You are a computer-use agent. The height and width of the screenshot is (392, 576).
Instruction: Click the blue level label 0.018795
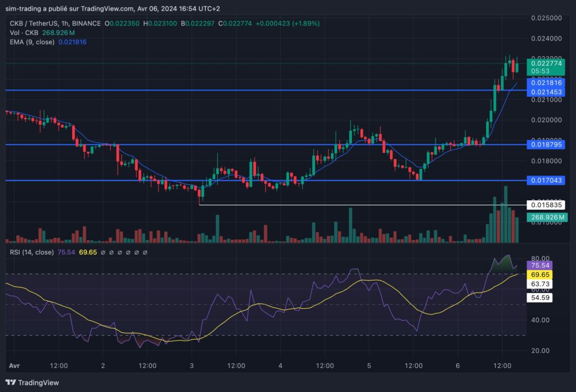(x=546, y=145)
